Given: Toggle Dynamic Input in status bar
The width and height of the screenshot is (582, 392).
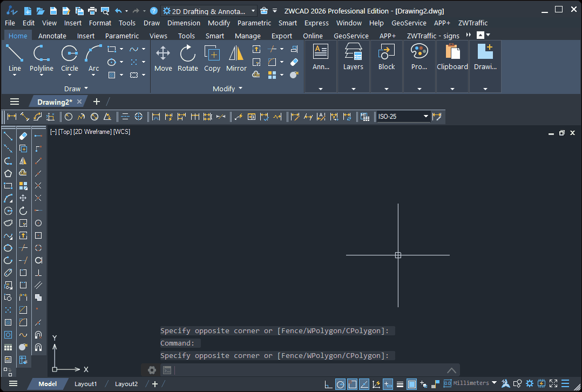Looking at the screenshot, I should coord(388,384).
